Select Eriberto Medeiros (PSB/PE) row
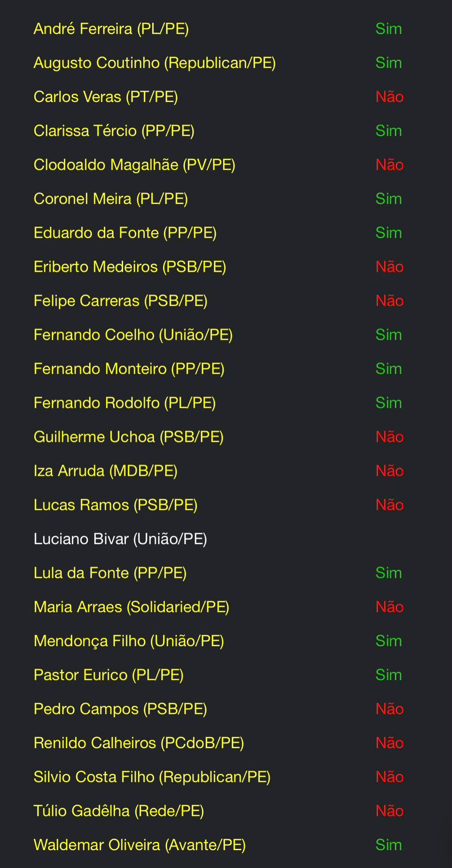This screenshot has width=452, height=868. click(x=130, y=267)
